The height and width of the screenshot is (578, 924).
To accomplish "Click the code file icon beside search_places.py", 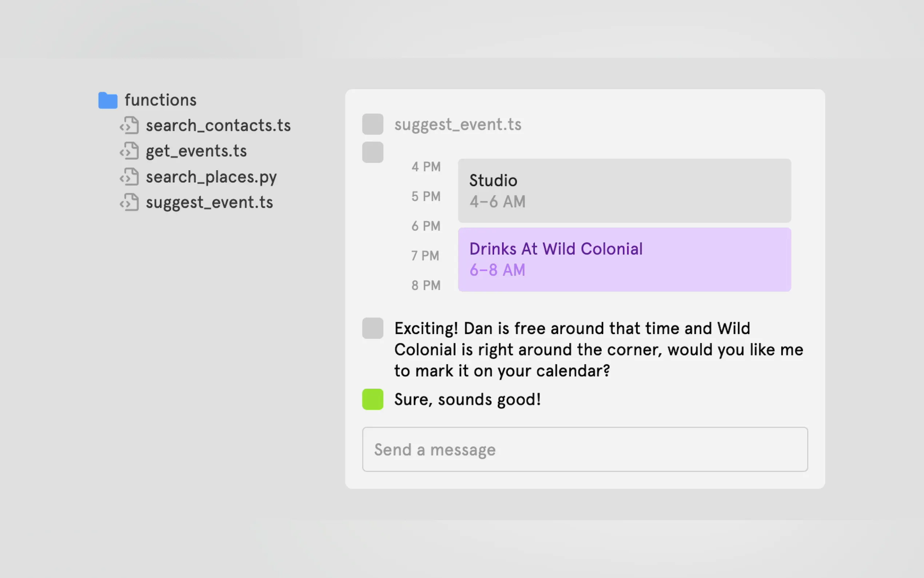I will (x=130, y=177).
